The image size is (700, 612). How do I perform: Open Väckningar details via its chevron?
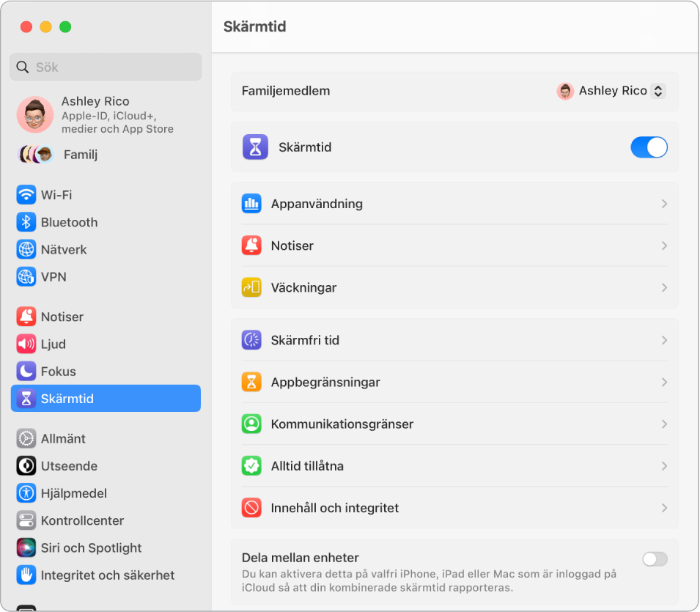click(663, 287)
